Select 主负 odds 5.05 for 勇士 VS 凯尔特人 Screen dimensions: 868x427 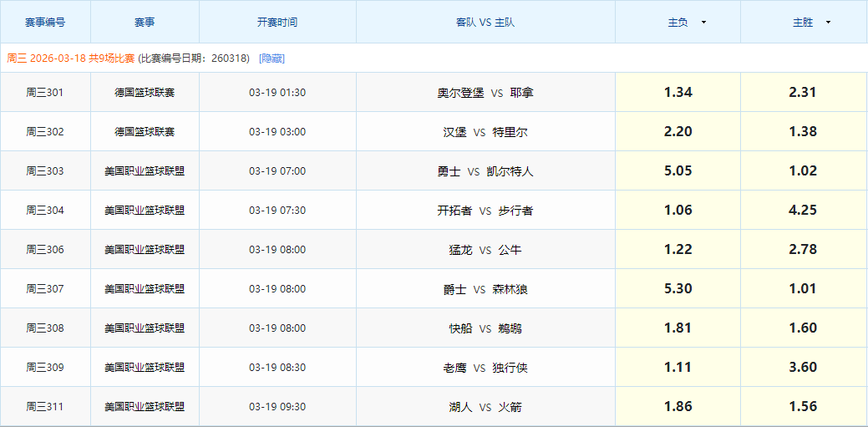click(678, 171)
